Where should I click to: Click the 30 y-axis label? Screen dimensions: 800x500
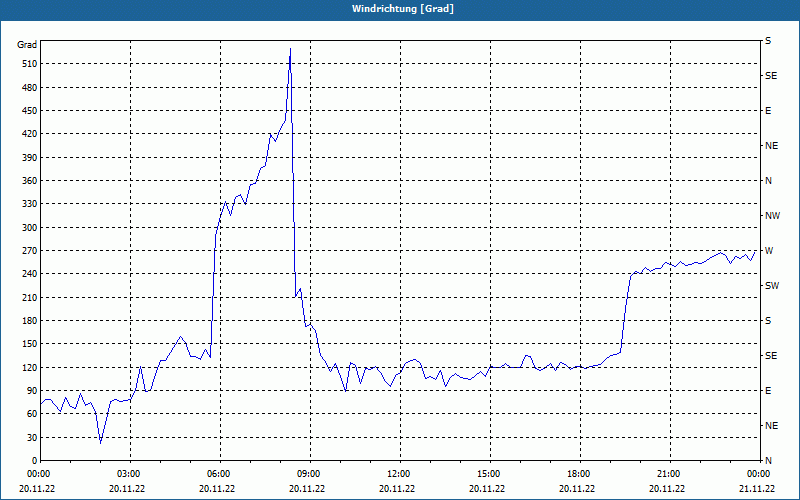[x=31, y=437]
